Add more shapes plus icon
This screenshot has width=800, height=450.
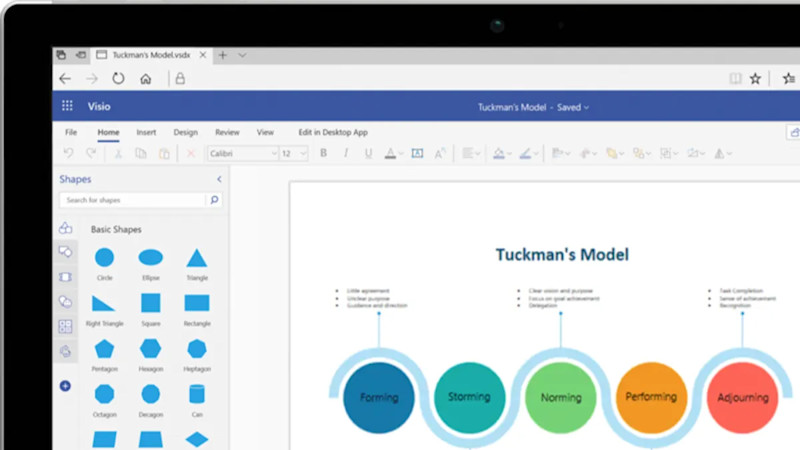[x=65, y=386]
